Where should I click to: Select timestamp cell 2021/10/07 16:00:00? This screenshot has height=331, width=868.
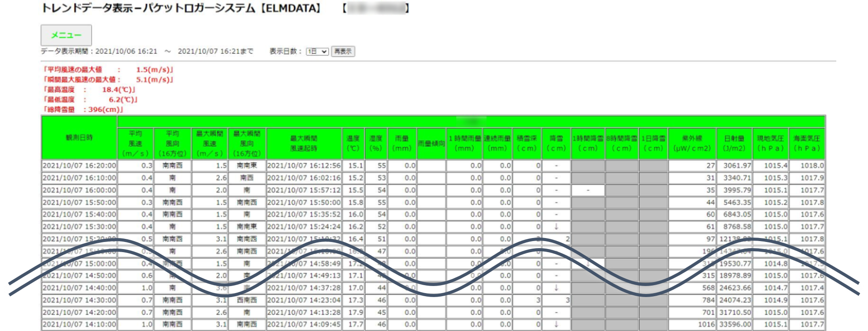(x=79, y=190)
